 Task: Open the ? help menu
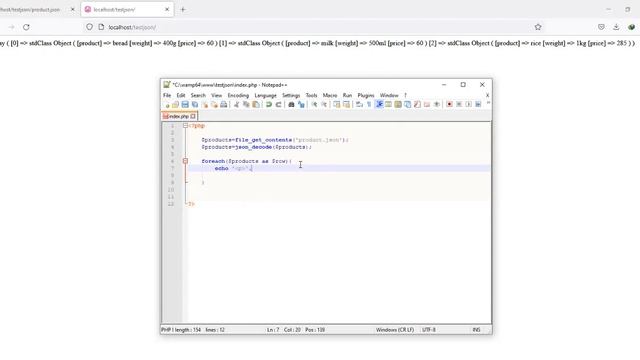pos(405,95)
